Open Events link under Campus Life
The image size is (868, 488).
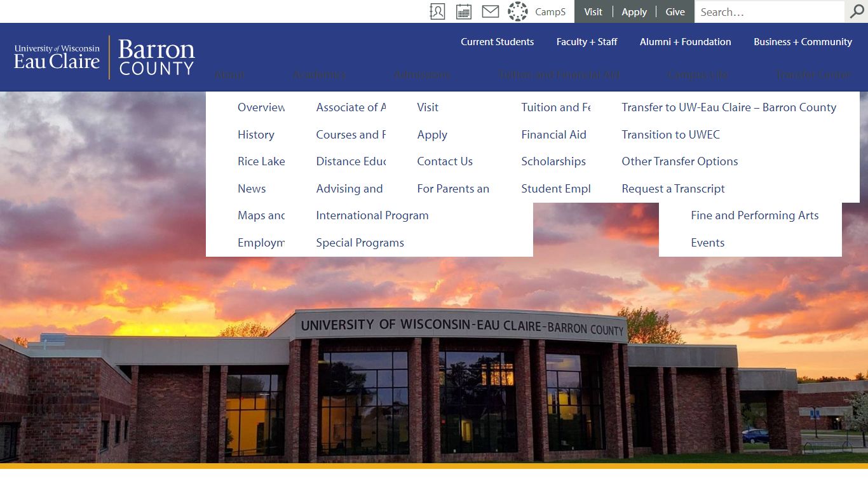point(707,243)
